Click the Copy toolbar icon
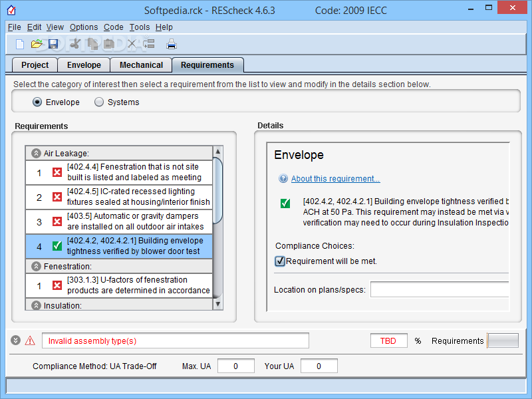This screenshot has width=532, height=399. tap(92, 44)
